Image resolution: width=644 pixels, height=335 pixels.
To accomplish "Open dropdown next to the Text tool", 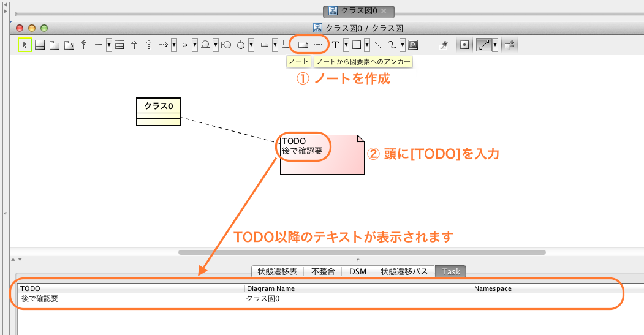I will [x=346, y=45].
